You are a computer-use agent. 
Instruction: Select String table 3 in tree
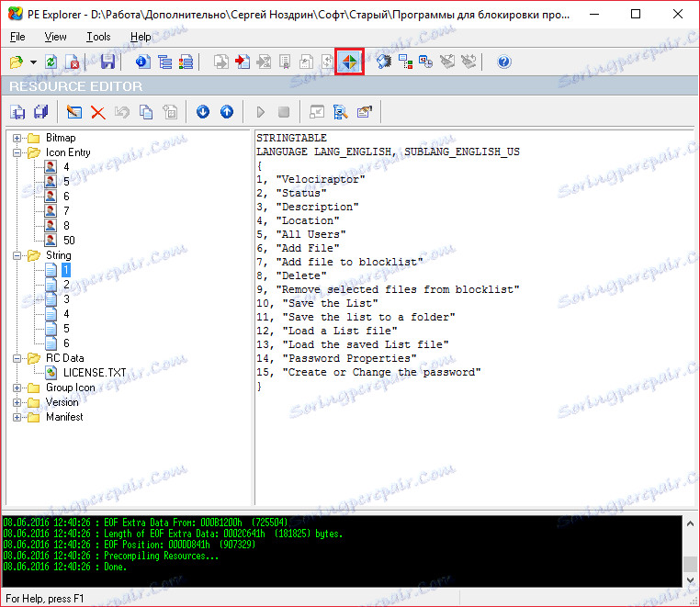point(66,299)
